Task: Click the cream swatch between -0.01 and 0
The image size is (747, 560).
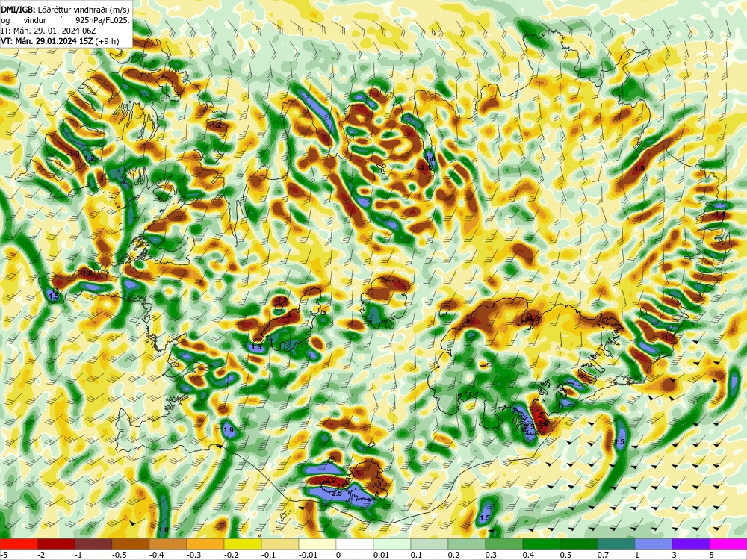Action: pyautogui.click(x=317, y=544)
